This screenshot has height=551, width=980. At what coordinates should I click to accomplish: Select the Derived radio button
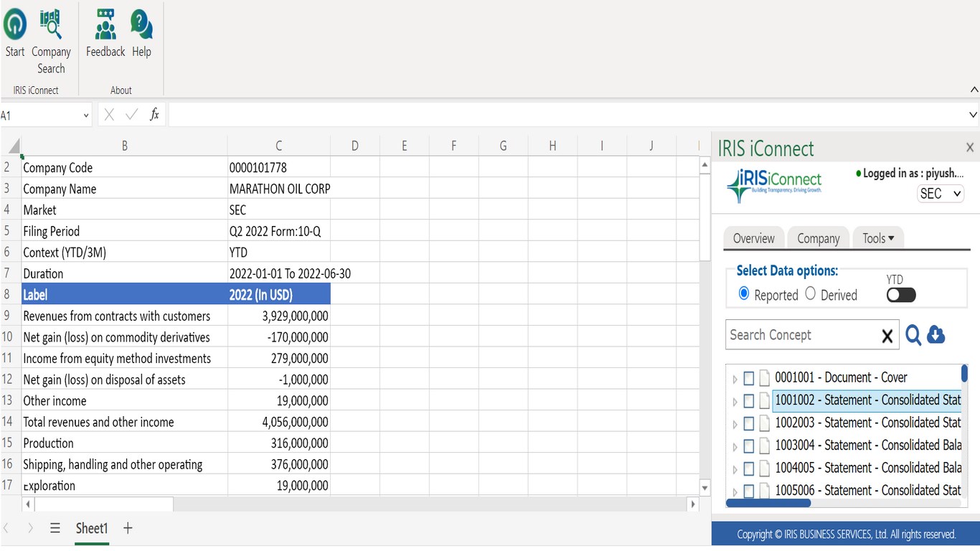810,293
